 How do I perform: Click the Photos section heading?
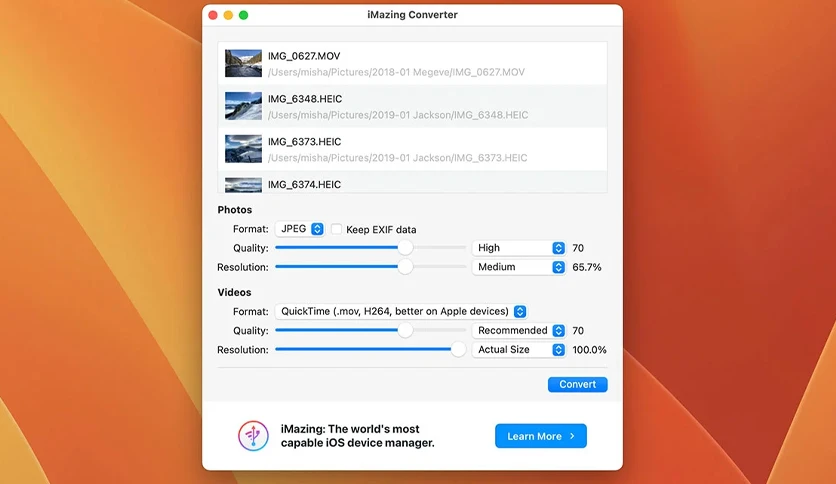(x=235, y=209)
